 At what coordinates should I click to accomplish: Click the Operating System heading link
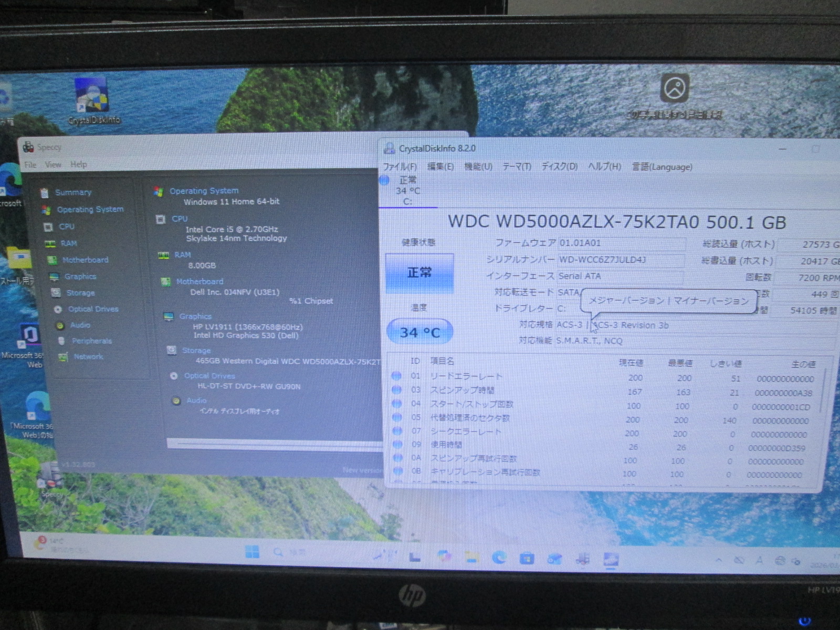click(x=204, y=191)
